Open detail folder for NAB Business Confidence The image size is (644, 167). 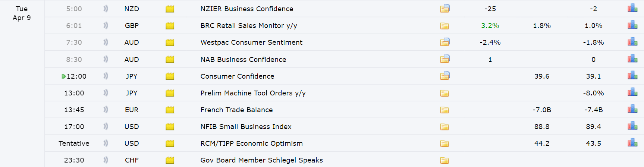[x=445, y=59]
